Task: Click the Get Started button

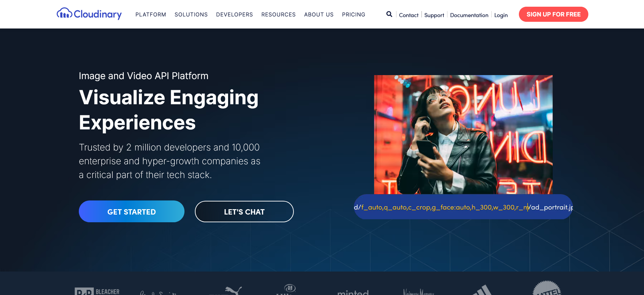Action: (x=131, y=212)
